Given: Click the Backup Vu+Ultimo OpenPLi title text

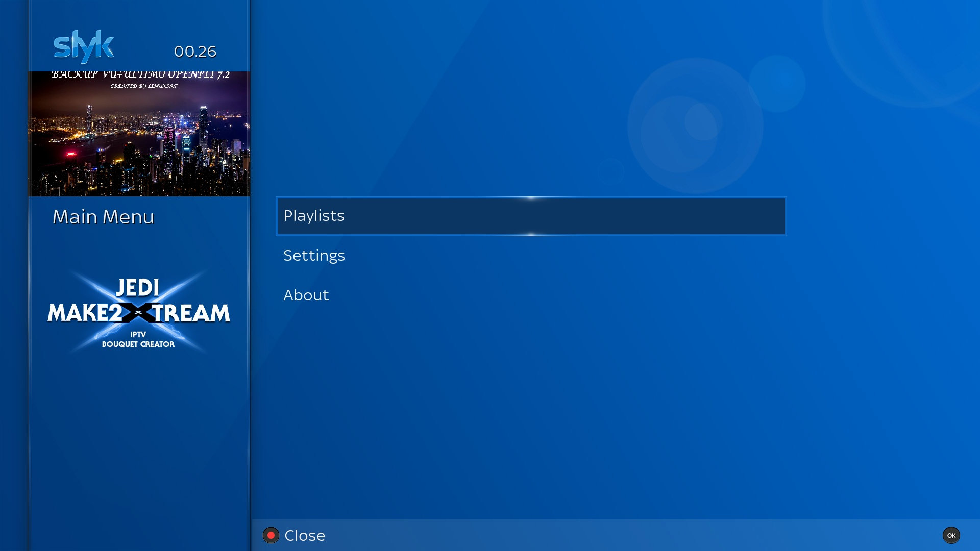Looking at the screenshot, I should pyautogui.click(x=141, y=75).
